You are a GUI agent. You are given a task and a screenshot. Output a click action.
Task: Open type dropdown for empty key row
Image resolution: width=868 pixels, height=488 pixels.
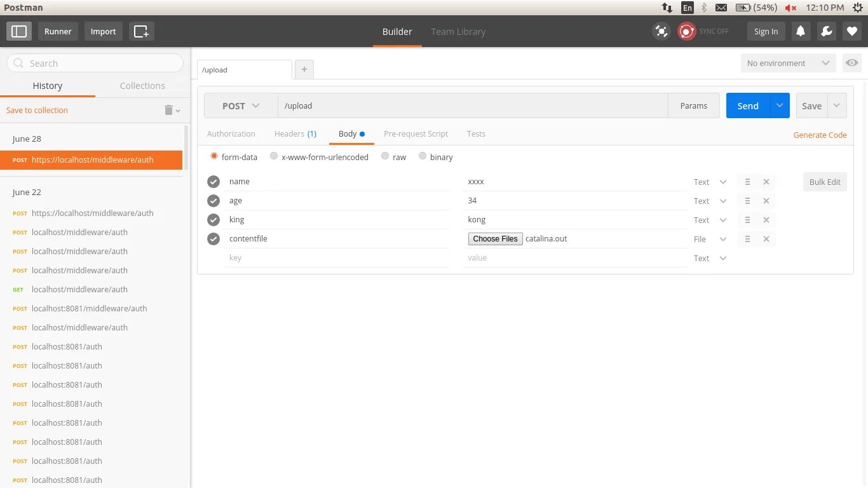click(x=710, y=258)
